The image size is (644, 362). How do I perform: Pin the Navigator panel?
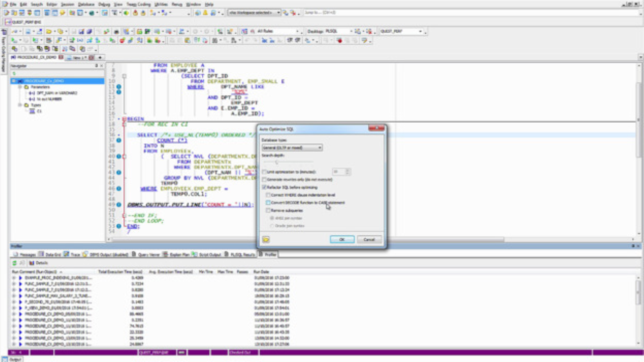96,66
